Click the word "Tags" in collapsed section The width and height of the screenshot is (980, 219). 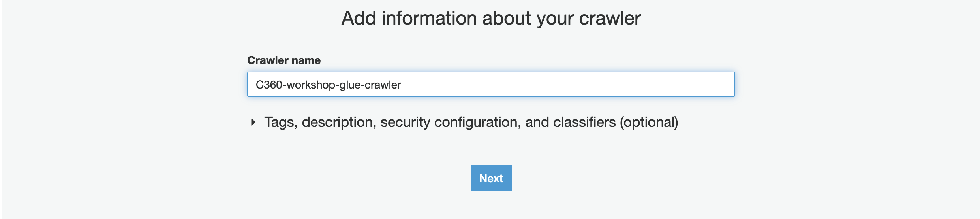pos(280,122)
